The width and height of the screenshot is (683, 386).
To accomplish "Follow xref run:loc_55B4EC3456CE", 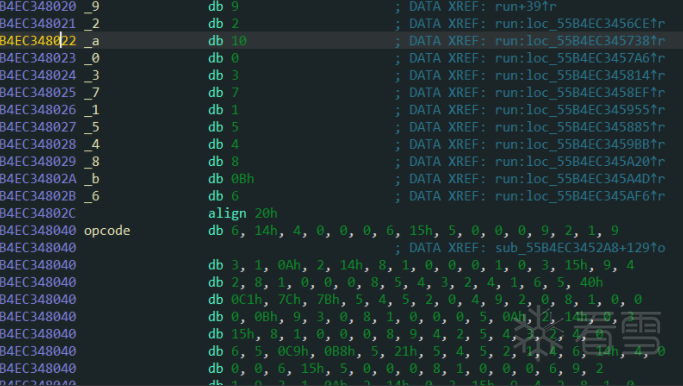I will [x=580, y=24].
